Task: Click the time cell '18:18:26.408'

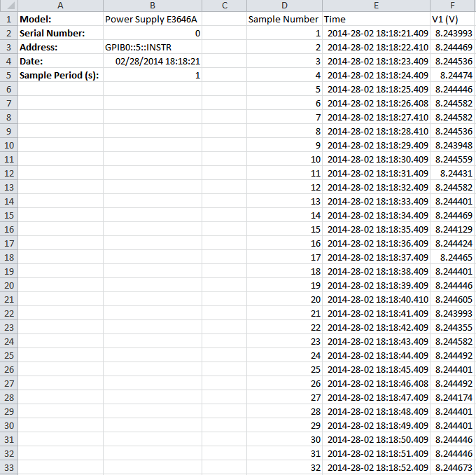Action: (x=376, y=103)
